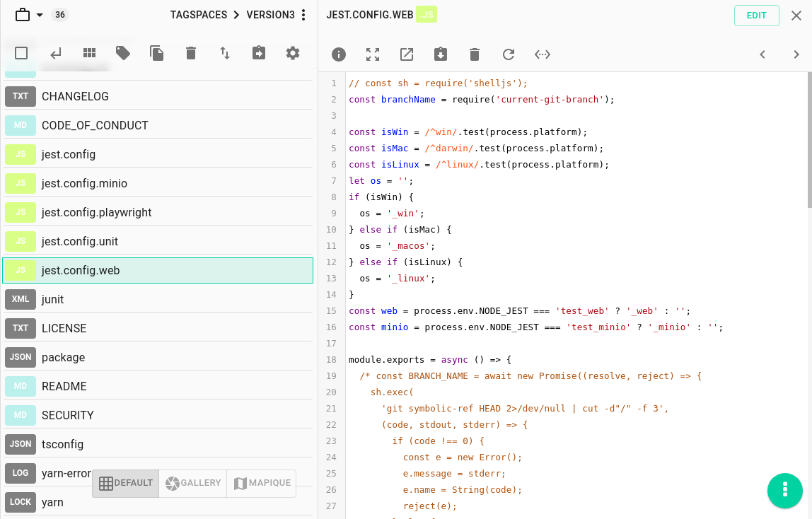Open the TAGSPACES breadcrumb folder
812x519 pixels.
point(198,14)
